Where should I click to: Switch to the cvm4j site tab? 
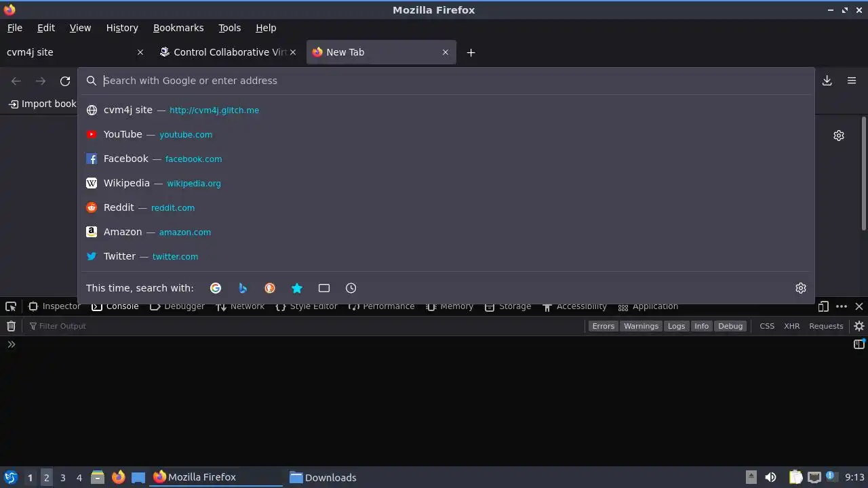(75, 52)
